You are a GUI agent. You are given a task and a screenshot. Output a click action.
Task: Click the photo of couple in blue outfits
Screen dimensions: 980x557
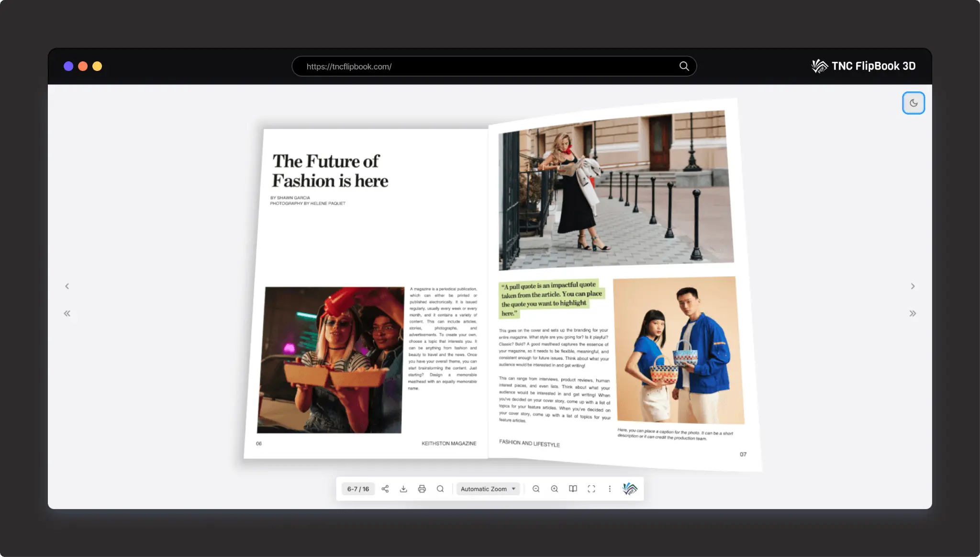679,351
